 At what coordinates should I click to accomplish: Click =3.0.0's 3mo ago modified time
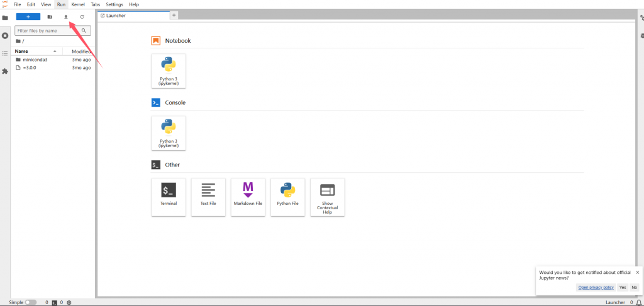(x=81, y=68)
